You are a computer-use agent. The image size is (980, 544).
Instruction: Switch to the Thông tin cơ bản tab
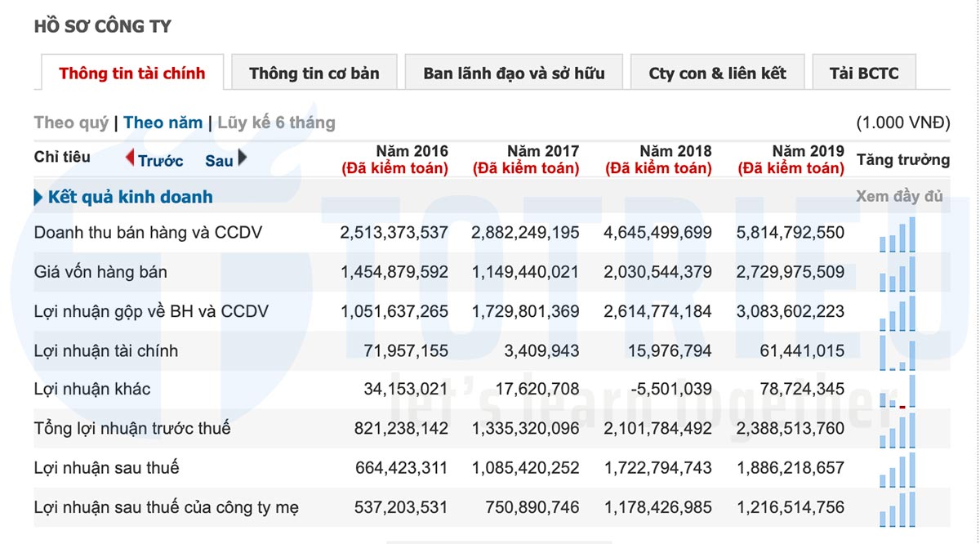point(314,73)
